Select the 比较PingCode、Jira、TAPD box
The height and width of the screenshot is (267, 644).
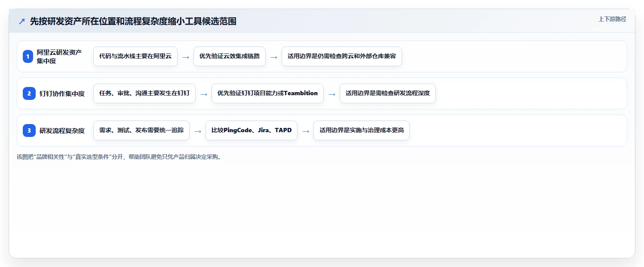click(x=251, y=130)
